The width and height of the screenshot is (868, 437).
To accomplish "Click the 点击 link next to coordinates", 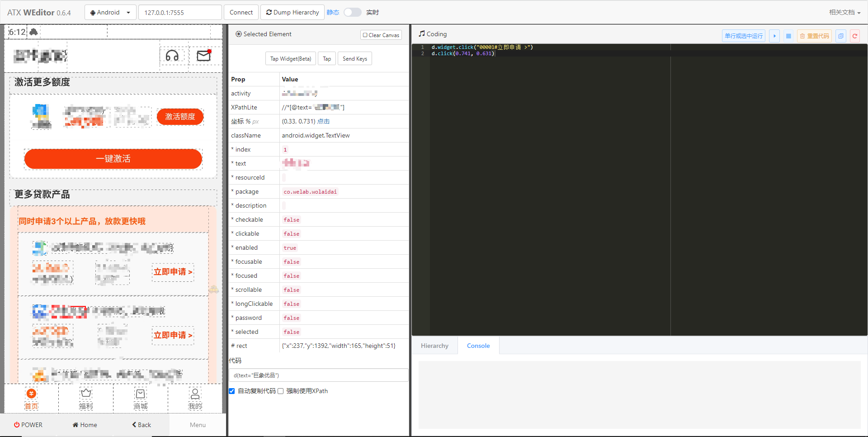I will click(323, 121).
